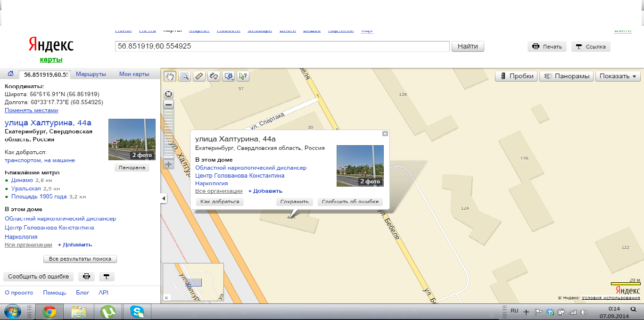Open API footer link
644x320 pixels.
[103, 293]
